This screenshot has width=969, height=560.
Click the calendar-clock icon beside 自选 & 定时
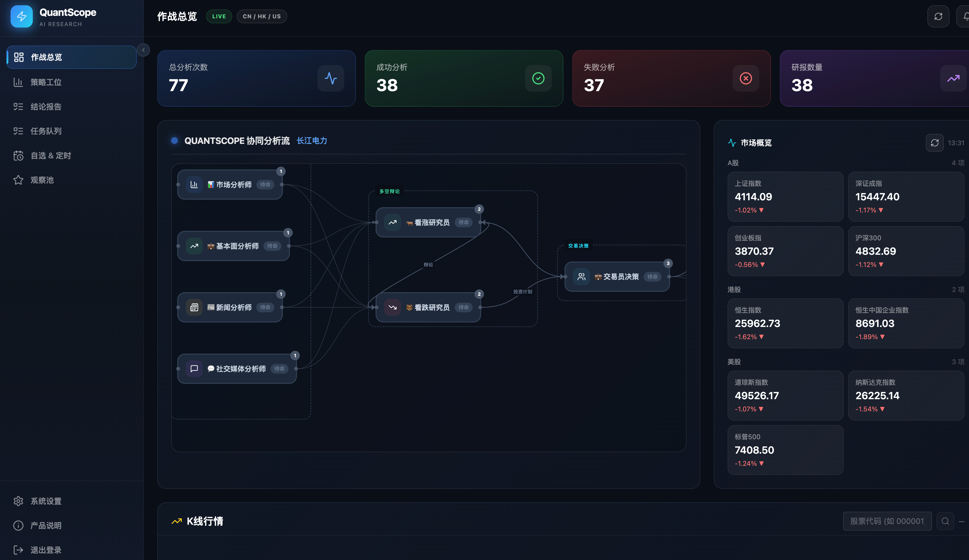[18, 156]
